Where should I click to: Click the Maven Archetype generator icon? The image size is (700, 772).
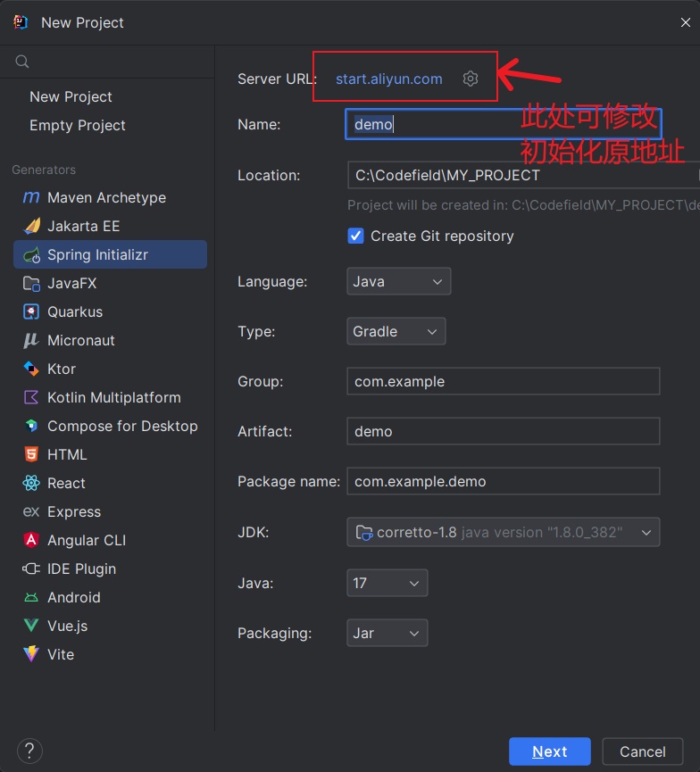(31, 197)
